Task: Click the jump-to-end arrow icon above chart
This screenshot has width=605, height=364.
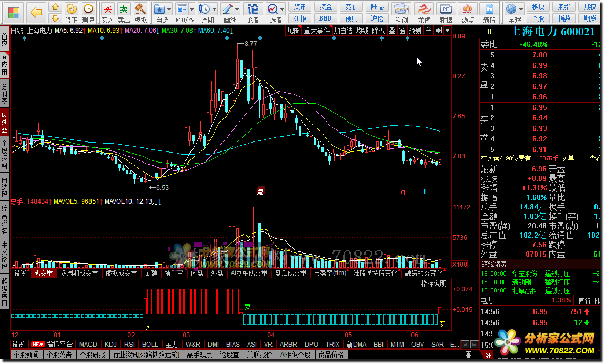Action: 439,31
